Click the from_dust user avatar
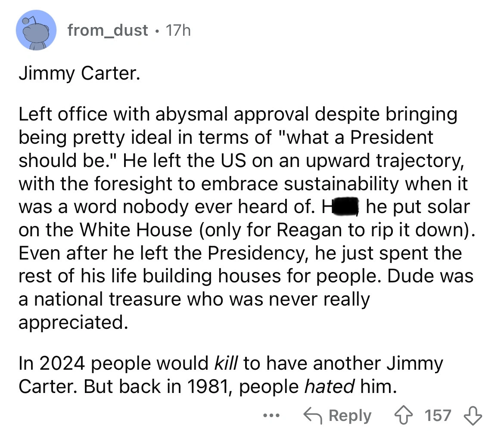504x433 pixels. [37, 30]
